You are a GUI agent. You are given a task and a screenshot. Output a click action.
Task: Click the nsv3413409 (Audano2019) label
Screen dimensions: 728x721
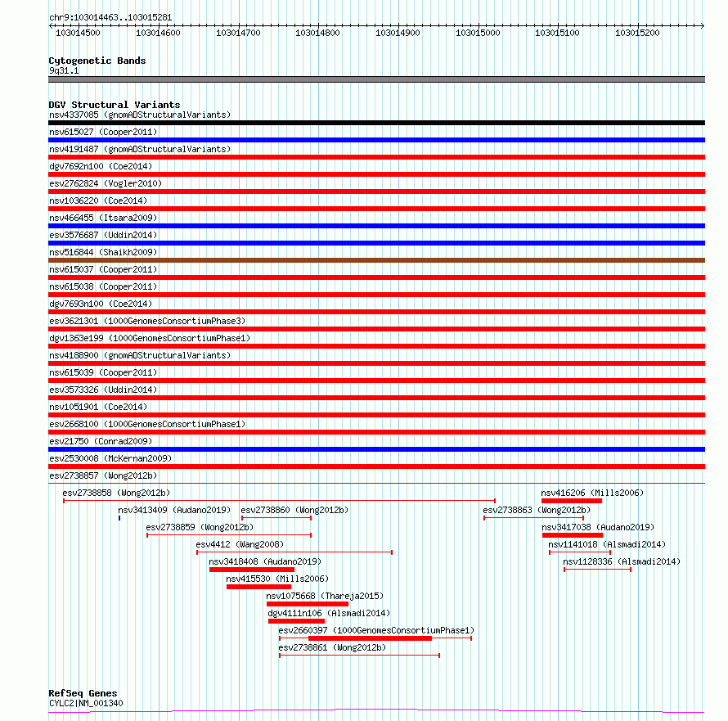click(174, 510)
